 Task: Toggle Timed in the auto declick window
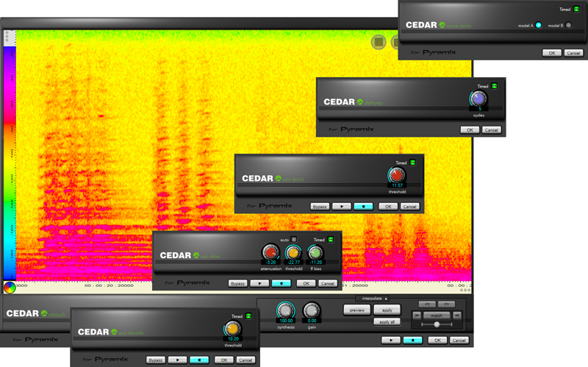[x=412, y=163]
